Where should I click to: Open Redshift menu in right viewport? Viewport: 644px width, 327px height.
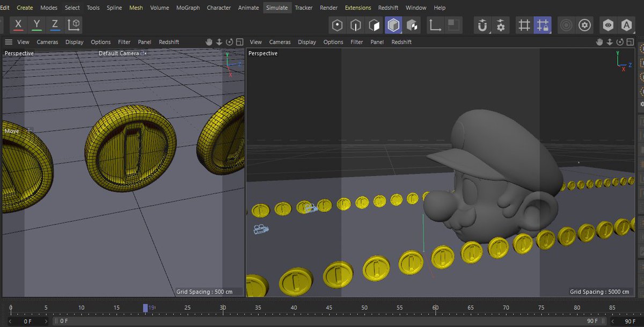click(x=401, y=42)
